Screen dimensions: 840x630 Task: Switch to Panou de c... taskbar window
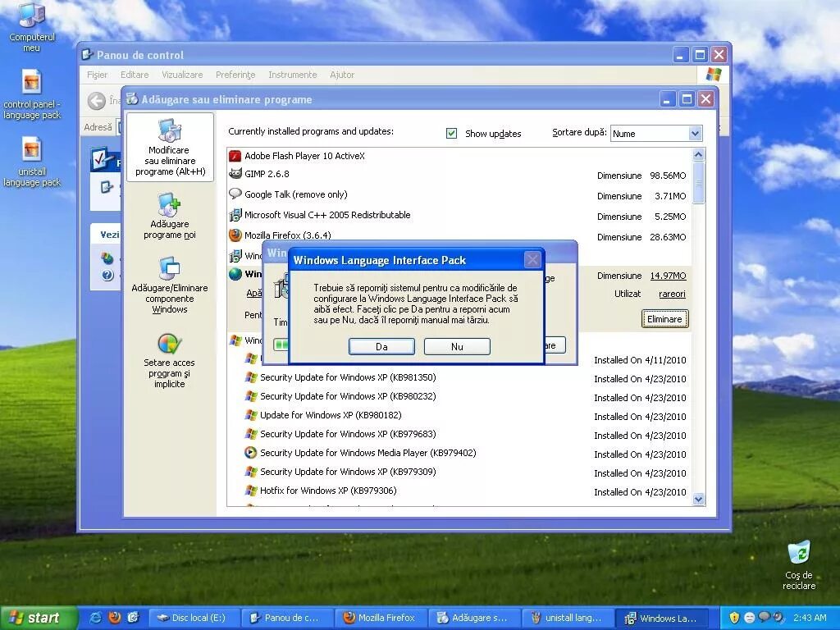click(x=288, y=618)
